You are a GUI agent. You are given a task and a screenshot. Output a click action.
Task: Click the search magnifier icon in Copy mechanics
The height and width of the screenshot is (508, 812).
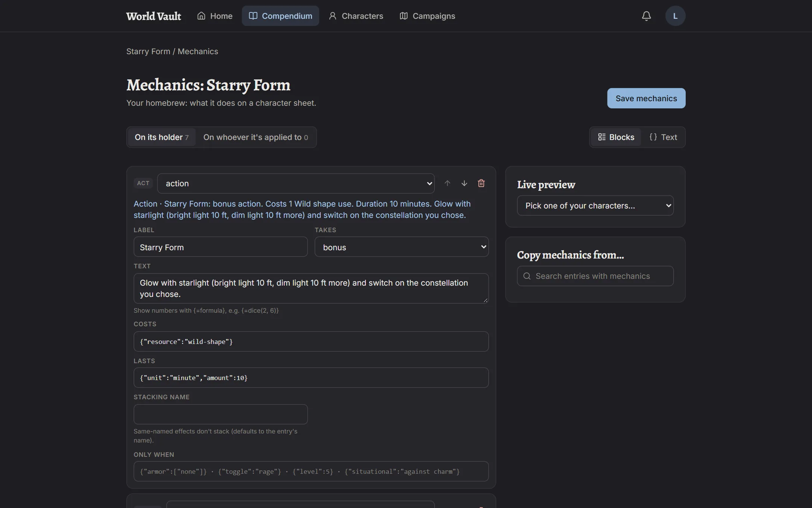tap(527, 276)
